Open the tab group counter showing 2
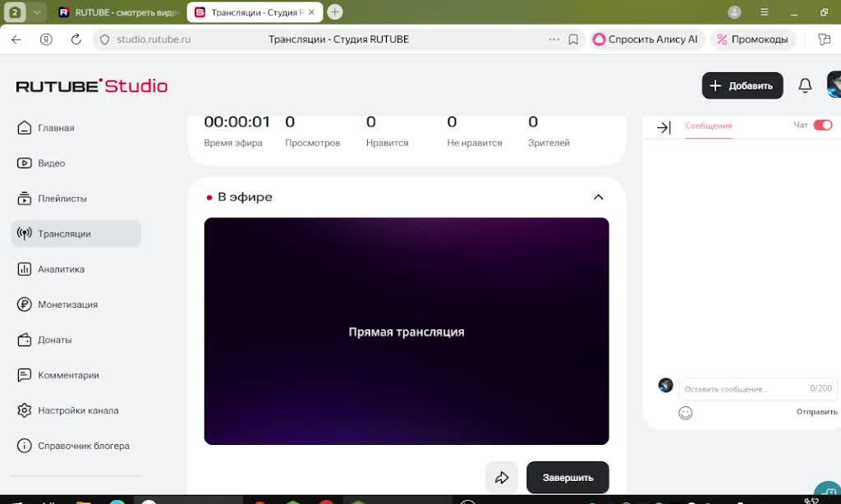The width and height of the screenshot is (841, 504). [15, 12]
